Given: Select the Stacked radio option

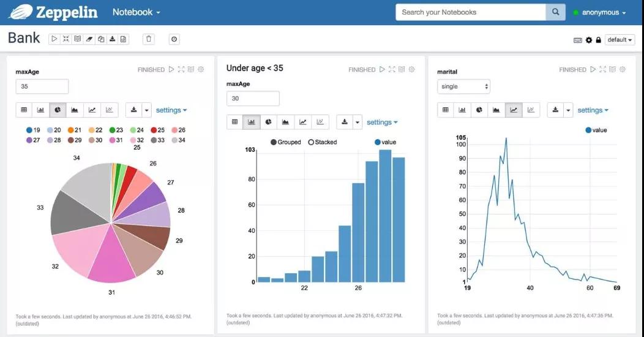Looking at the screenshot, I should coord(323,142).
